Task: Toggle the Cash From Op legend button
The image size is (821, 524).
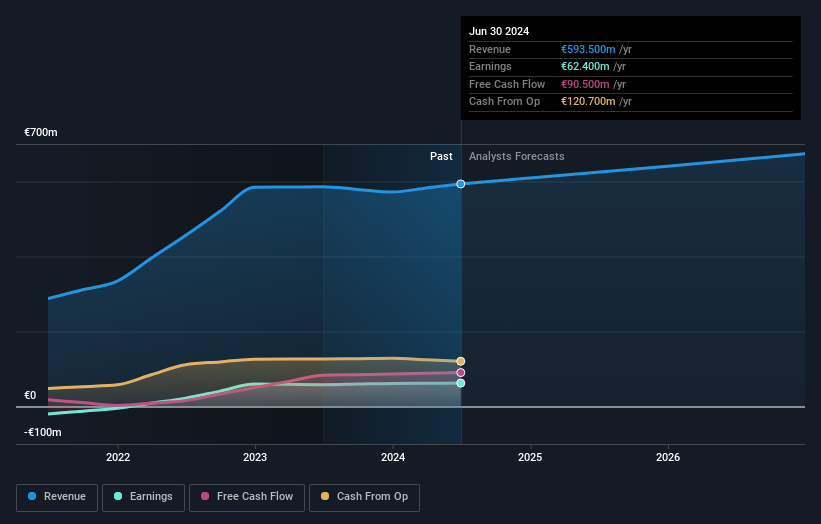Action: point(364,497)
